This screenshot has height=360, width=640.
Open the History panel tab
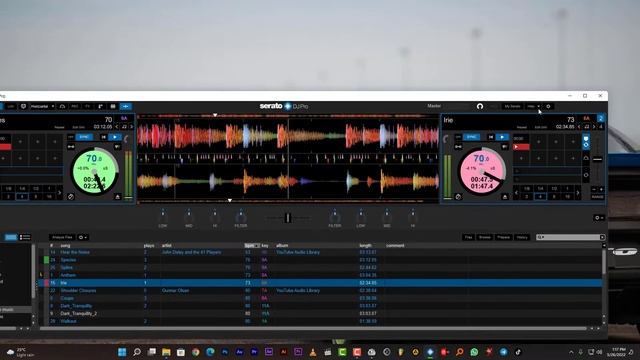pos(522,237)
